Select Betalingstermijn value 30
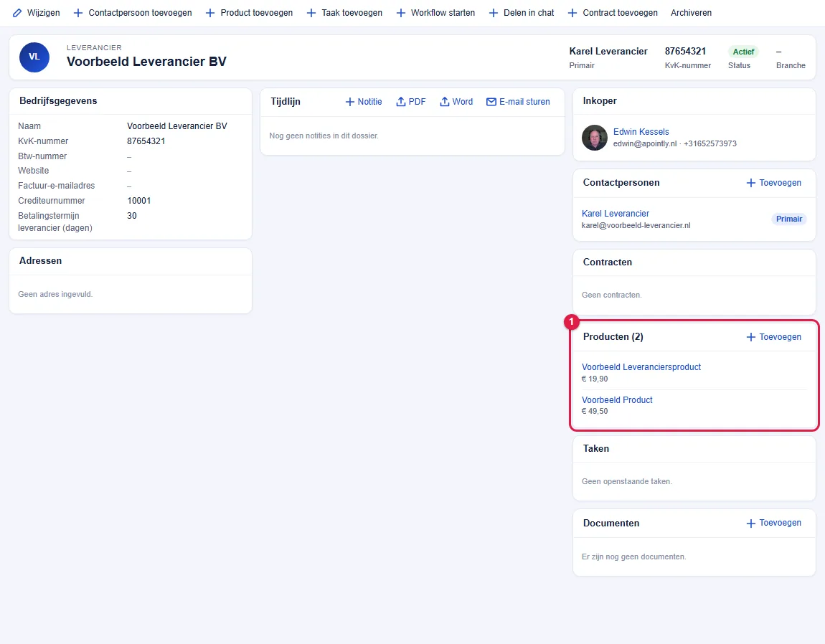Screen dimensions: 825x644 point(131,216)
